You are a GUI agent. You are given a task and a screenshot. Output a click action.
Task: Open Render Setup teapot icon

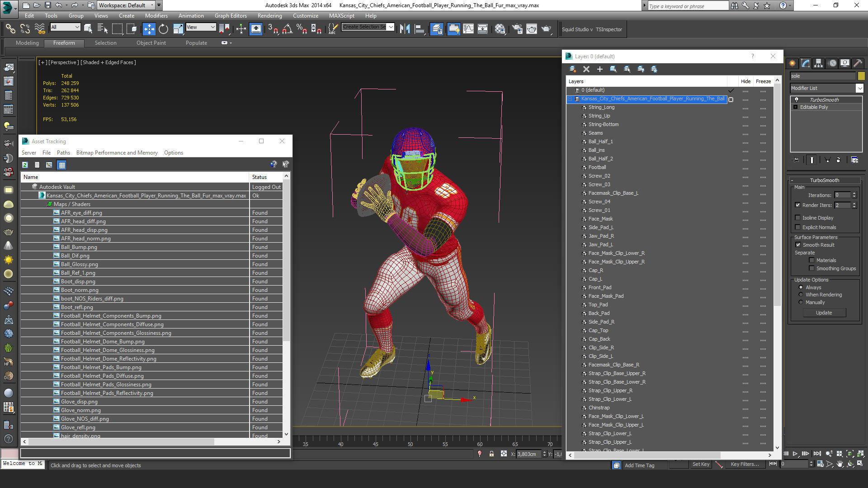coord(517,29)
